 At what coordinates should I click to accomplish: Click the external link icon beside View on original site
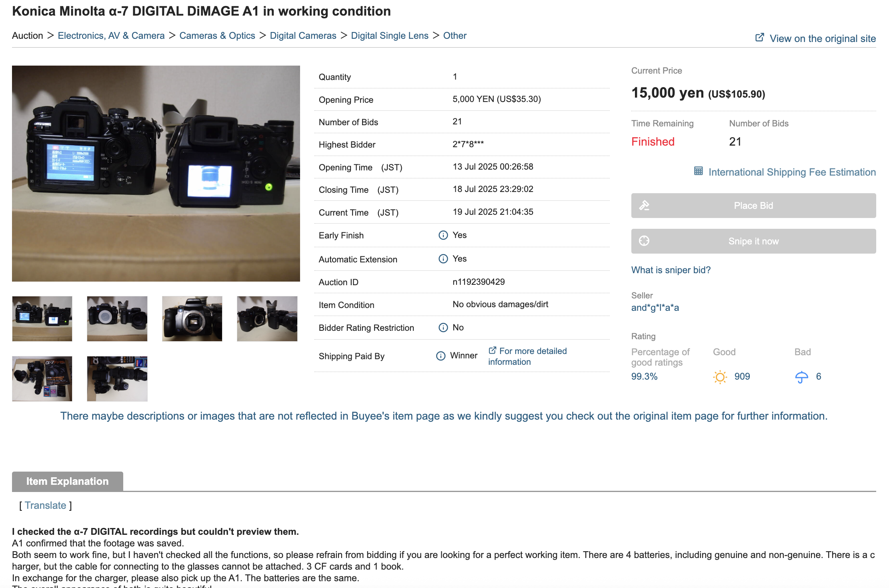pos(759,38)
